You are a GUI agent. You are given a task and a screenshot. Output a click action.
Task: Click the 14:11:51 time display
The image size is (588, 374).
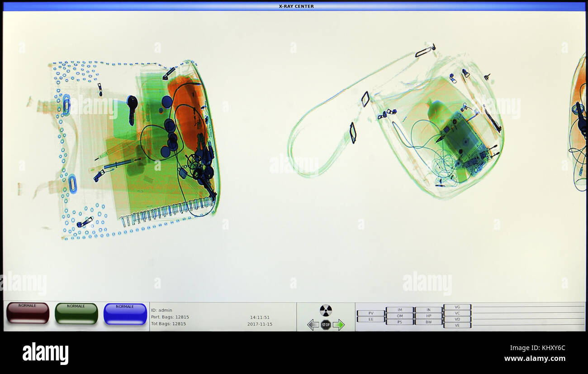[x=260, y=317]
